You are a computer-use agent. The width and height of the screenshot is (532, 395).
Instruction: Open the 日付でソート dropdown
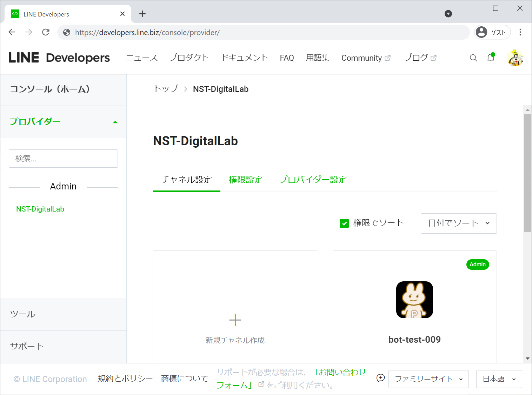click(x=459, y=223)
